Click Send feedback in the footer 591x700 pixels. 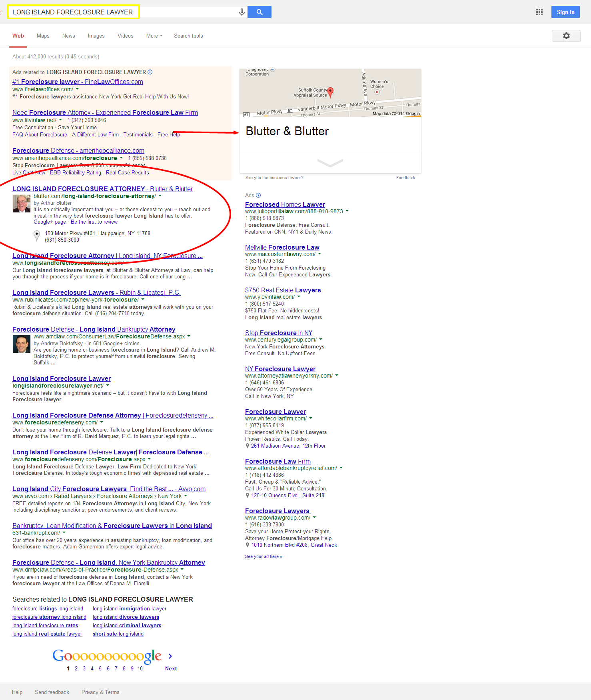coord(52,692)
